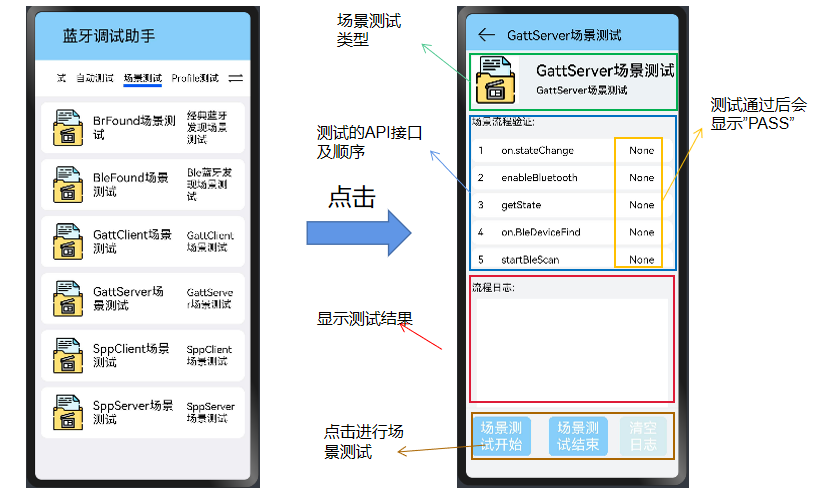Image resolution: width=823 pixels, height=500 pixels.
Task: Open GattClient场景测试 via its icon
Action: point(67,241)
